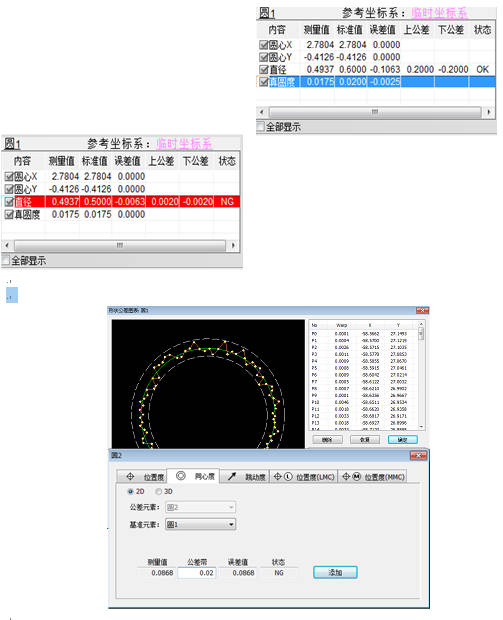
Task: Click the -0.1063 error value cell
Action: click(x=385, y=69)
